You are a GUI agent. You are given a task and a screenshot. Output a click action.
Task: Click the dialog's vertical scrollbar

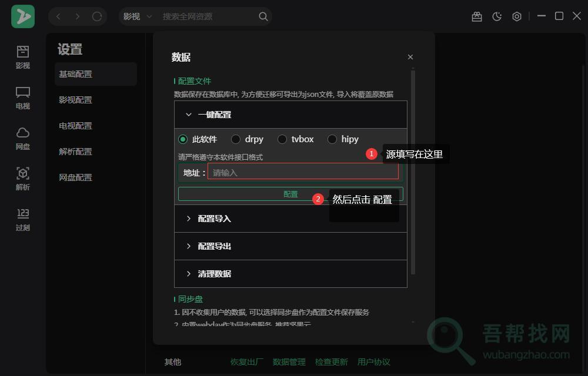413,170
